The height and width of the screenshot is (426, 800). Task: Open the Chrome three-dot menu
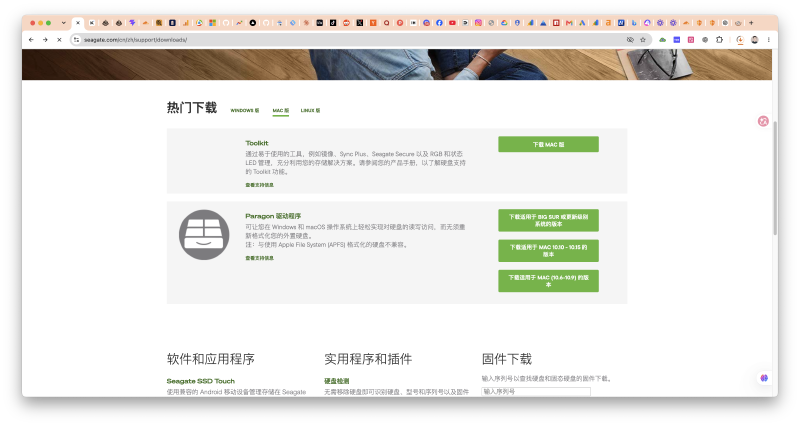click(768, 39)
